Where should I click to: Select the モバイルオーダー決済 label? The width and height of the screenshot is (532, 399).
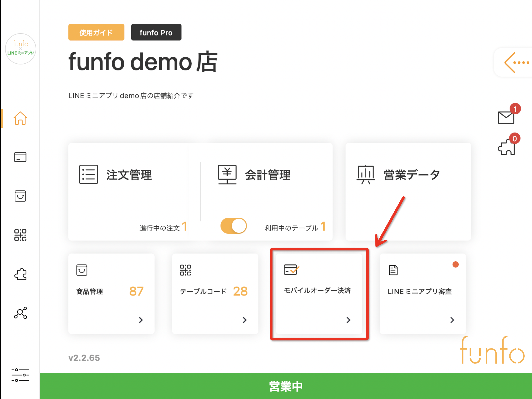(317, 290)
